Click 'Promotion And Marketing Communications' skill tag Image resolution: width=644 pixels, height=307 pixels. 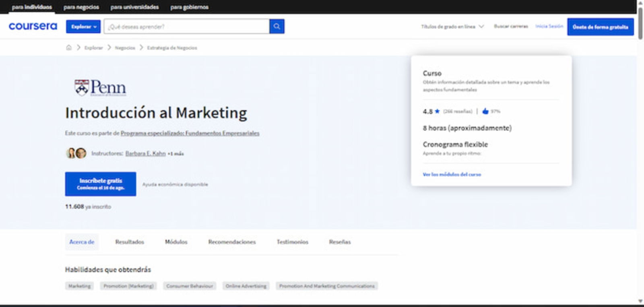pyautogui.click(x=327, y=286)
